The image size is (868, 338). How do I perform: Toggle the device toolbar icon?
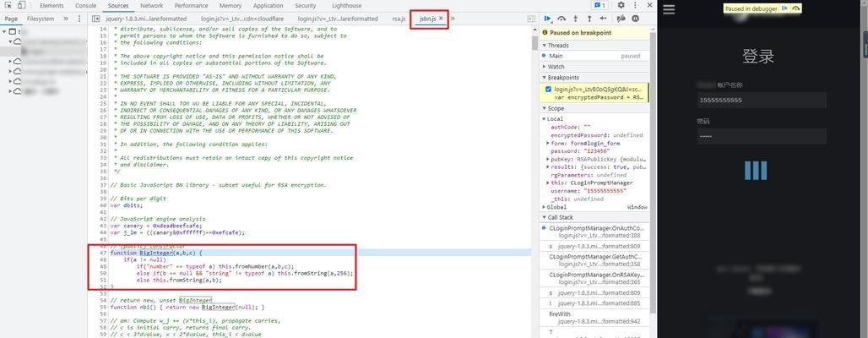point(21,6)
